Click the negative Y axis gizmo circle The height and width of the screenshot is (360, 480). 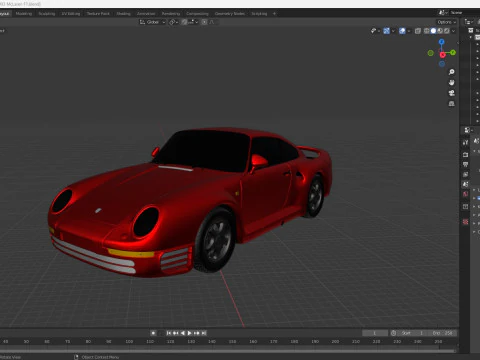click(x=431, y=53)
